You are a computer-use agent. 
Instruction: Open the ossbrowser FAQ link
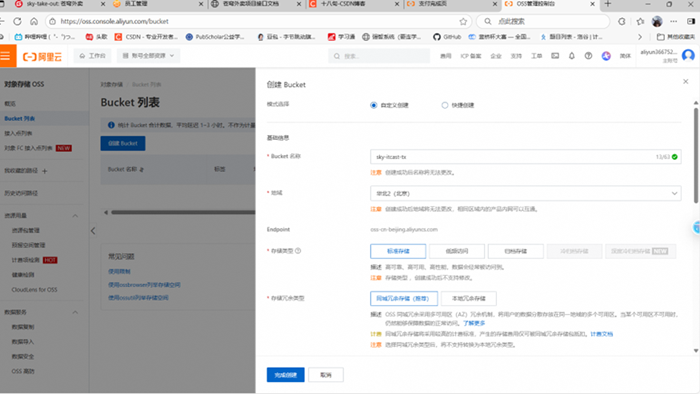(x=144, y=285)
